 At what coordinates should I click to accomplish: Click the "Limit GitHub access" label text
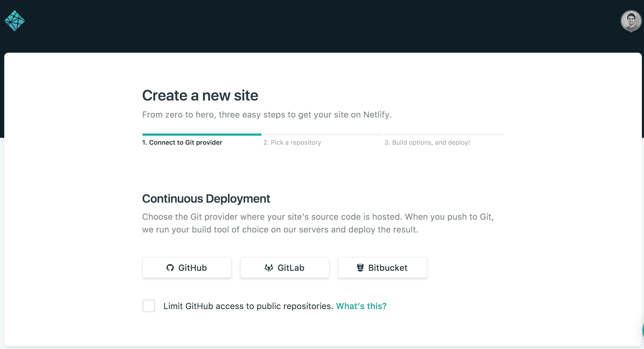pyautogui.click(x=248, y=306)
